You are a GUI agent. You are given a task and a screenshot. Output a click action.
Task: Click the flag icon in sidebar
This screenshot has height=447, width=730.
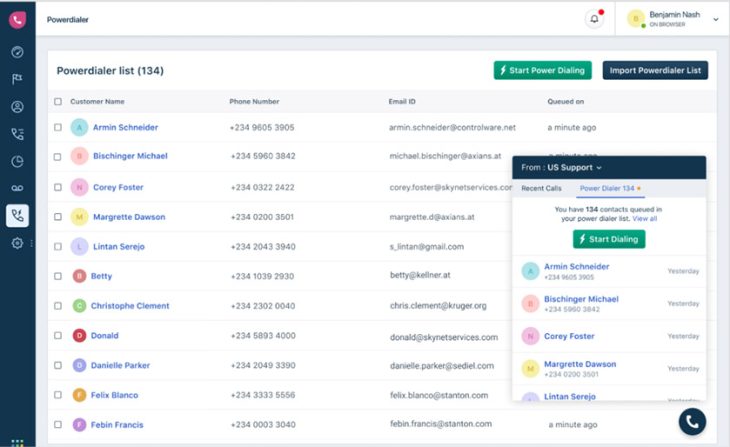(x=17, y=79)
